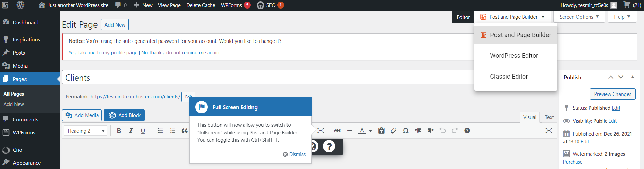644x169 pixels.
Task: Edit the page title field Clients
Action: pyautogui.click(x=268, y=78)
